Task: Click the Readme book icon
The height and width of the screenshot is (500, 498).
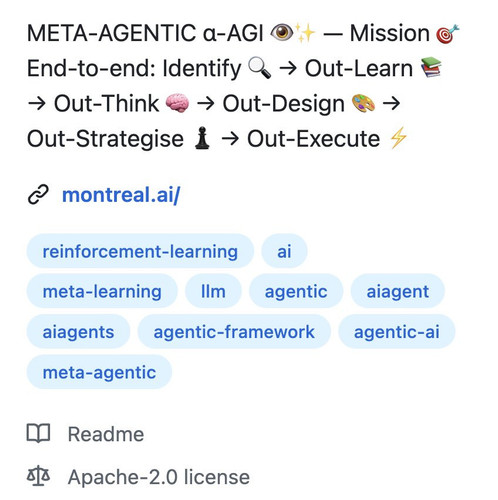Action: click(38, 434)
